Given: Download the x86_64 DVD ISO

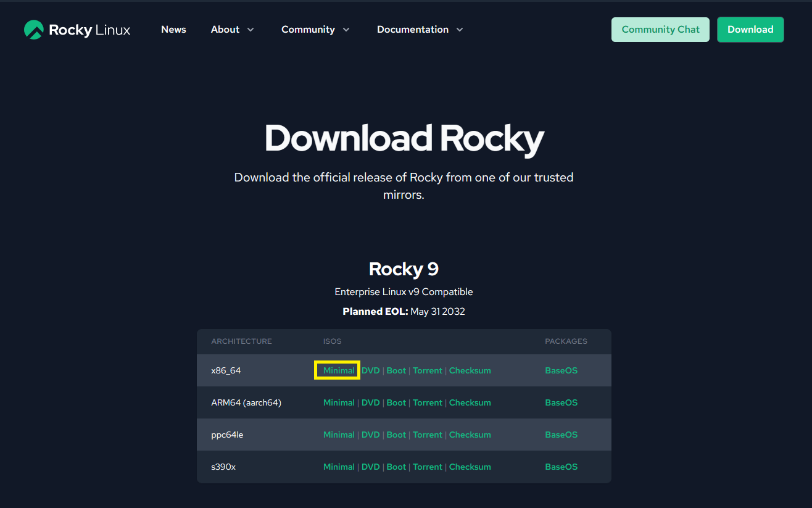Looking at the screenshot, I should coord(371,370).
